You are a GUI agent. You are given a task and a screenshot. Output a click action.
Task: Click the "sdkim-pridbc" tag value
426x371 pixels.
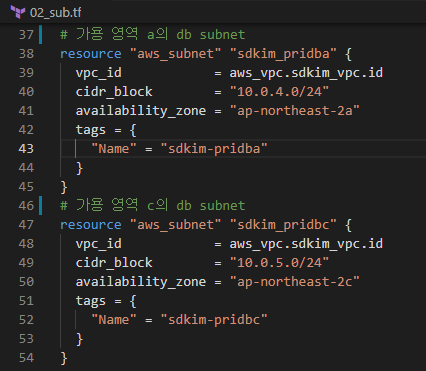[x=214, y=320]
